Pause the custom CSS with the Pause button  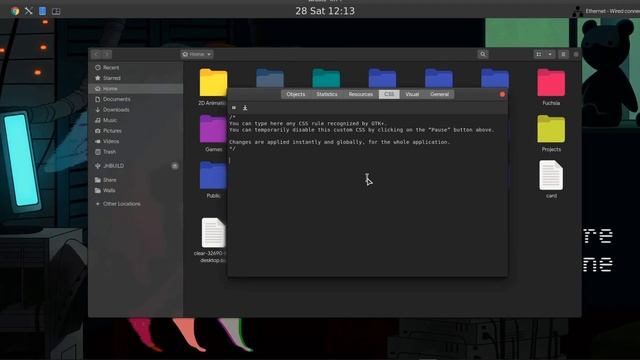click(234, 108)
